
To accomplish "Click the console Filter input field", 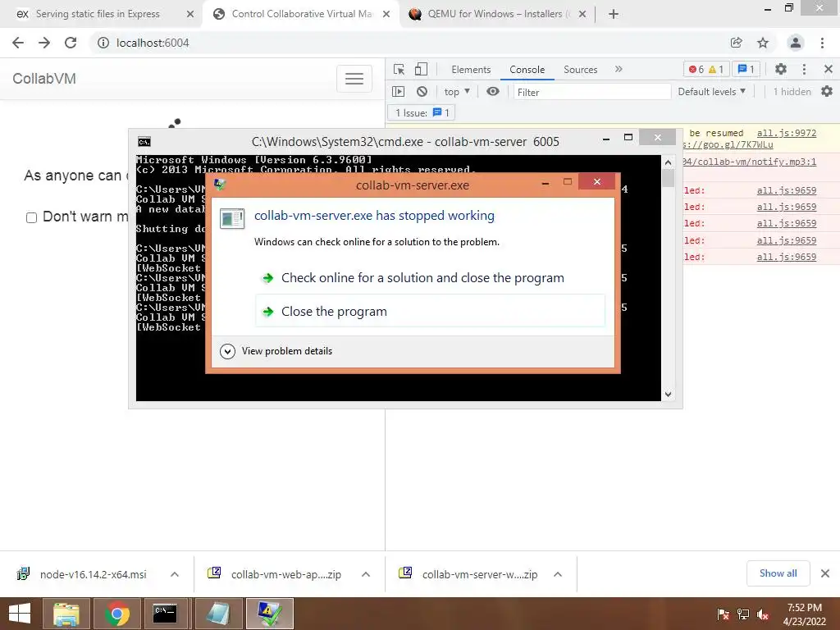I will click(x=591, y=92).
